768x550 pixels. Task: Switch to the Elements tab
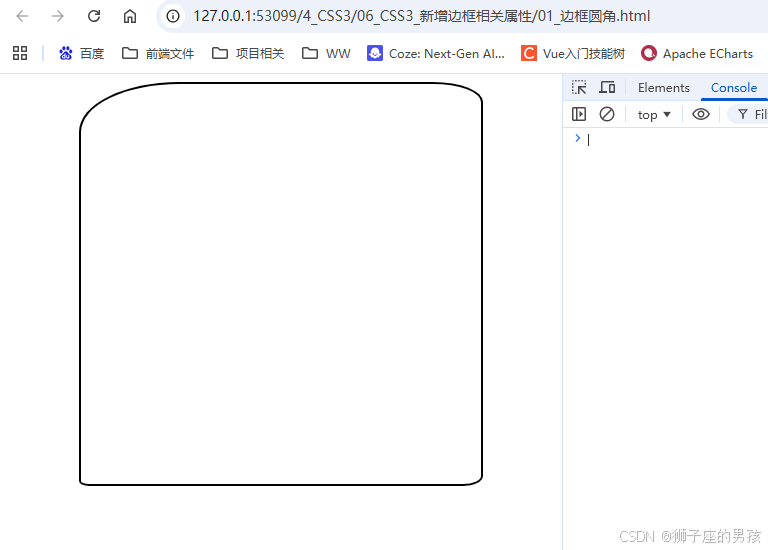tap(664, 88)
